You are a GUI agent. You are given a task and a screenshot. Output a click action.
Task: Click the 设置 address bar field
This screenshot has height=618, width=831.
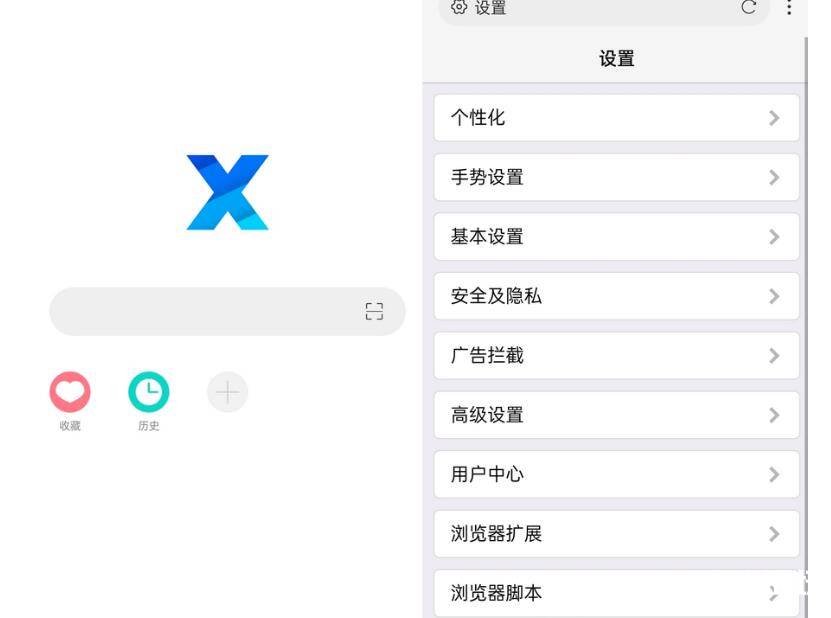pos(604,8)
